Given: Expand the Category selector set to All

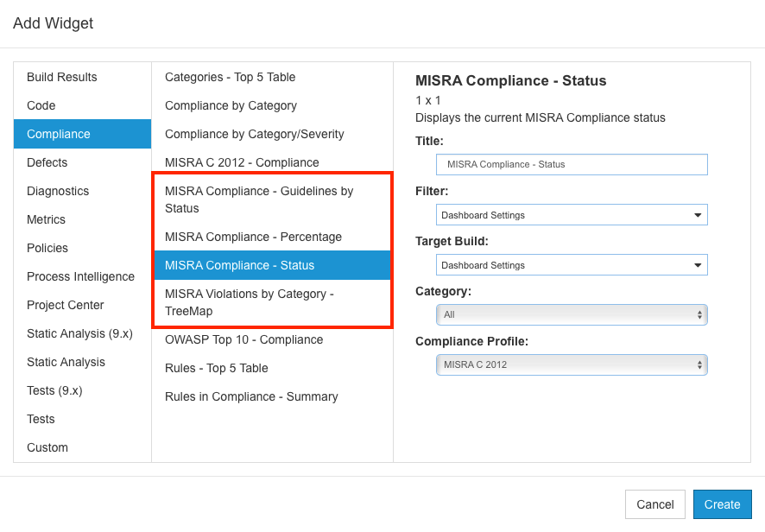Looking at the screenshot, I should [x=572, y=315].
